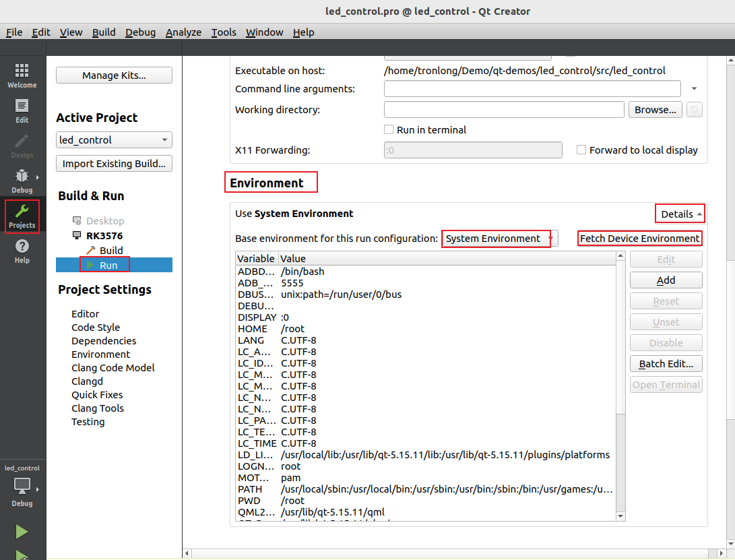Open Clang Code Model settings
This screenshot has height=560, width=735.
point(113,368)
